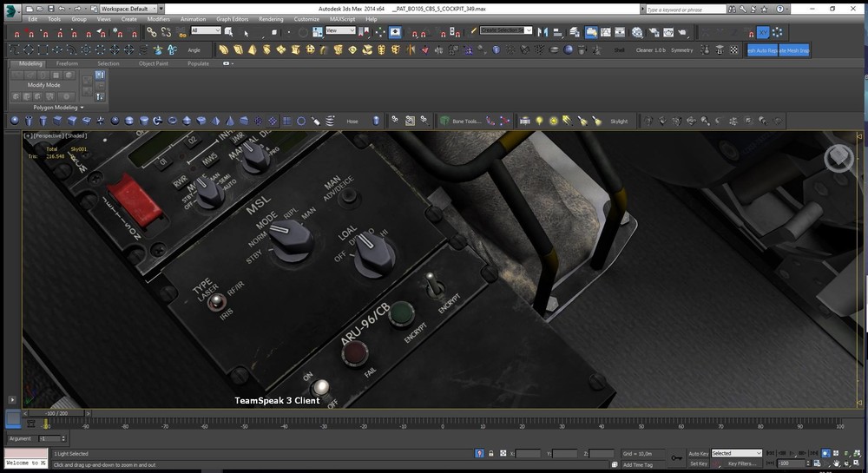Open the Graph Editors menu

[x=233, y=18]
